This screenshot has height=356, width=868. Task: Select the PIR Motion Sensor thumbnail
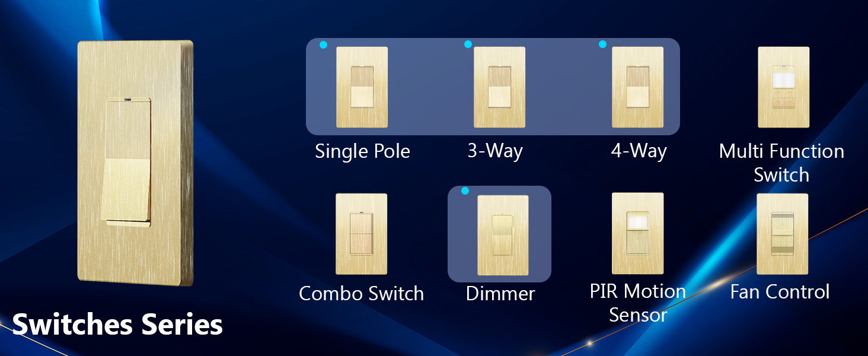click(637, 234)
